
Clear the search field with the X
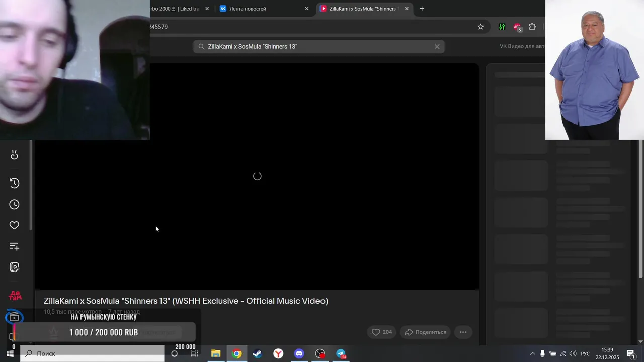click(x=437, y=46)
